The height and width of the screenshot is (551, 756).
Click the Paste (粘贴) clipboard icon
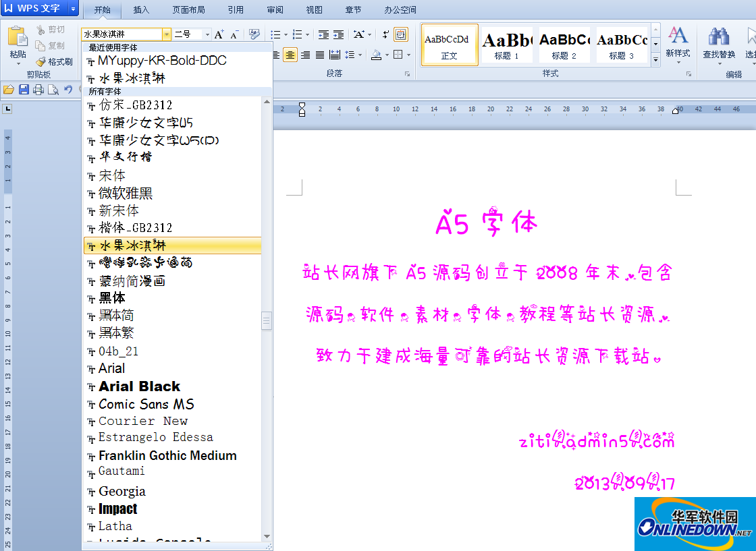coord(18,36)
